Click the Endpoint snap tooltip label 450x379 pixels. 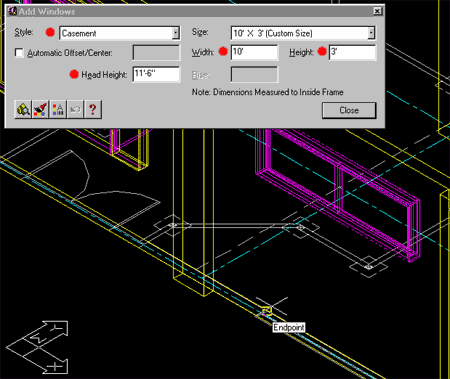point(289,327)
